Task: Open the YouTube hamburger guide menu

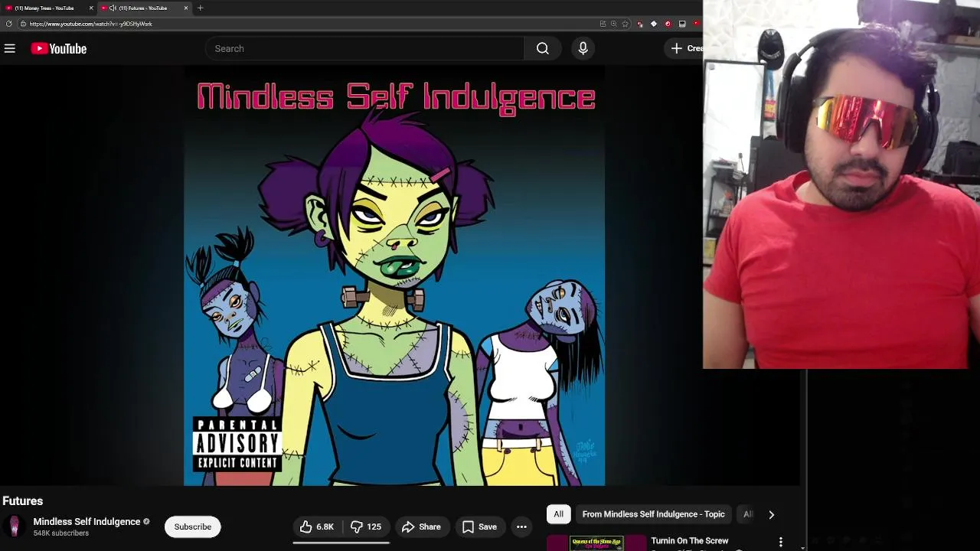Action: point(9,48)
